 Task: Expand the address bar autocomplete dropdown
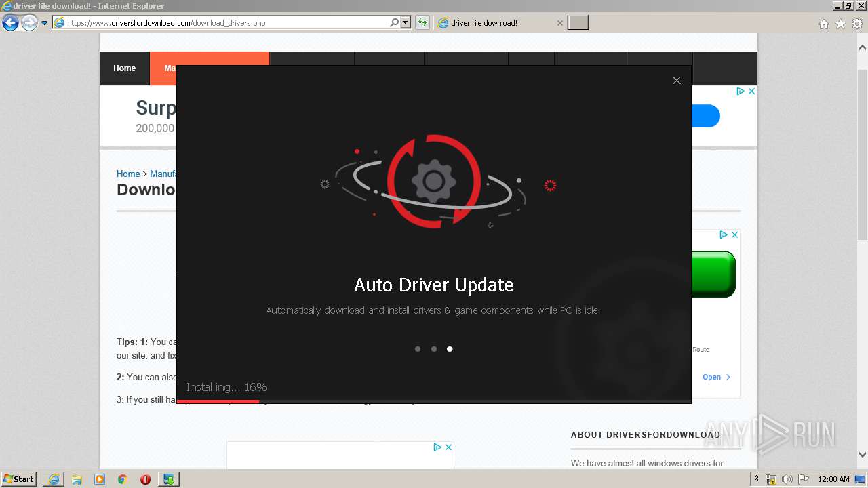pos(406,22)
